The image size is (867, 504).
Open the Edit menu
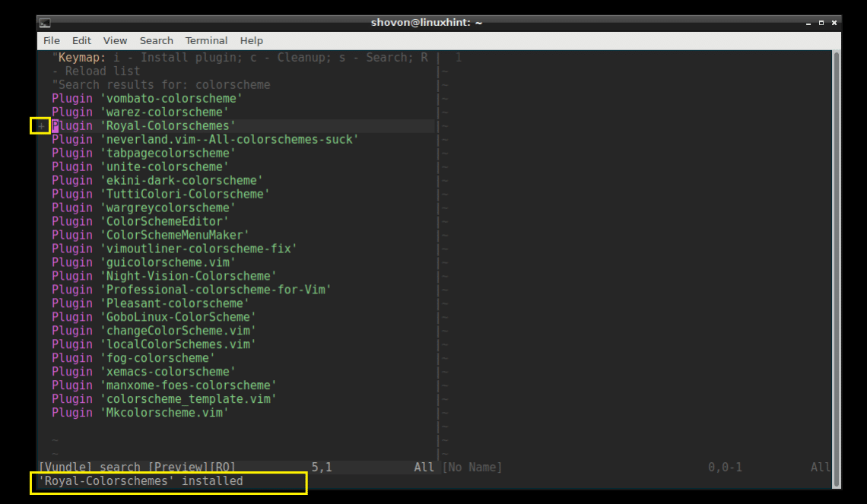[81, 40]
